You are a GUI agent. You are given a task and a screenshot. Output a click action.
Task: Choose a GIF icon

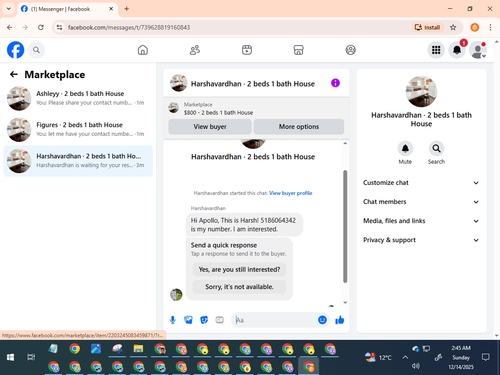point(219,320)
